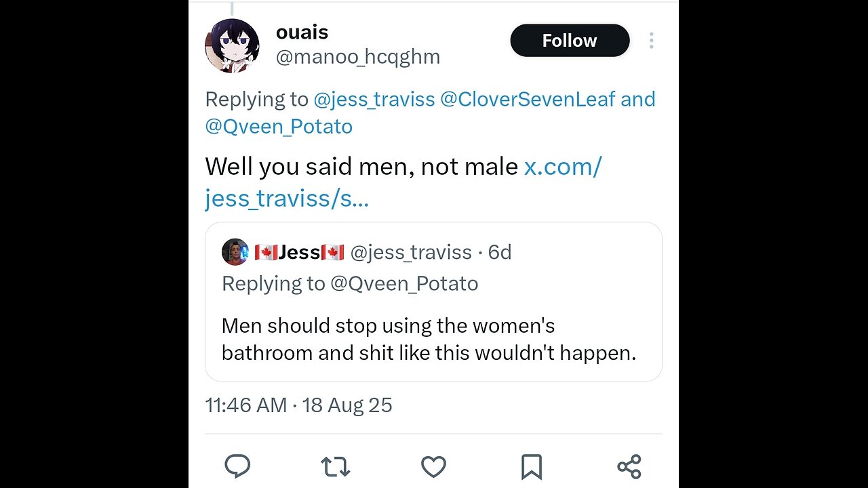Like the tweet with heart icon
868x488 pixels.
(433, 466)
